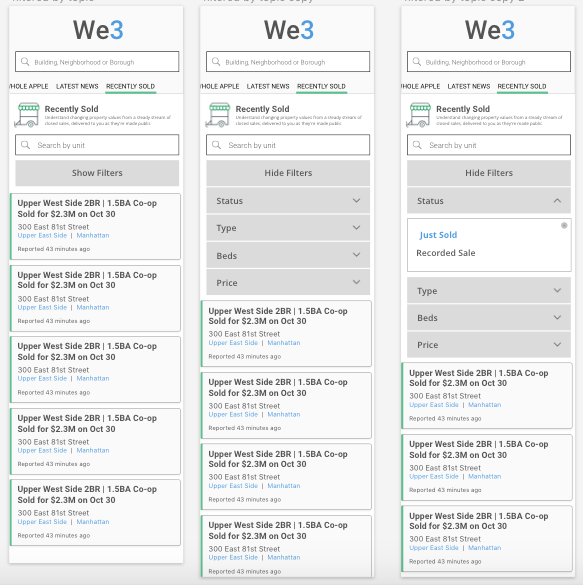Collapse the open Status filter above Just Sold
The width and height of the screenshot is (583, 585).
[x=489, y=201]
